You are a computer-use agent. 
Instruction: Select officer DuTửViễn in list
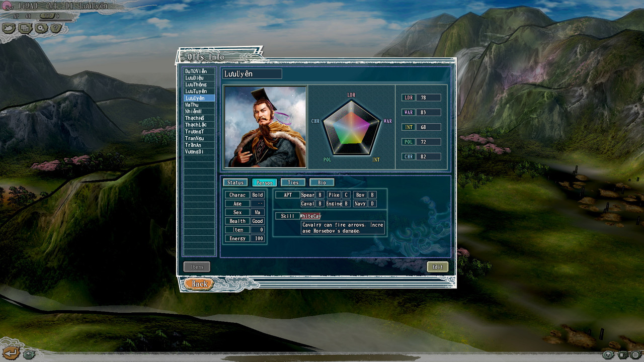click(x=199, y=71)
